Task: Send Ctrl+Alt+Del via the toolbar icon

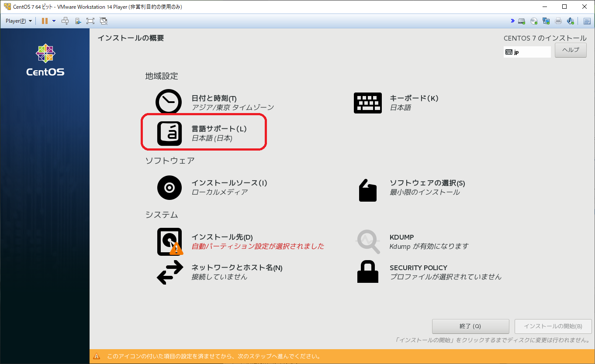Action: (x=66, y=21)
